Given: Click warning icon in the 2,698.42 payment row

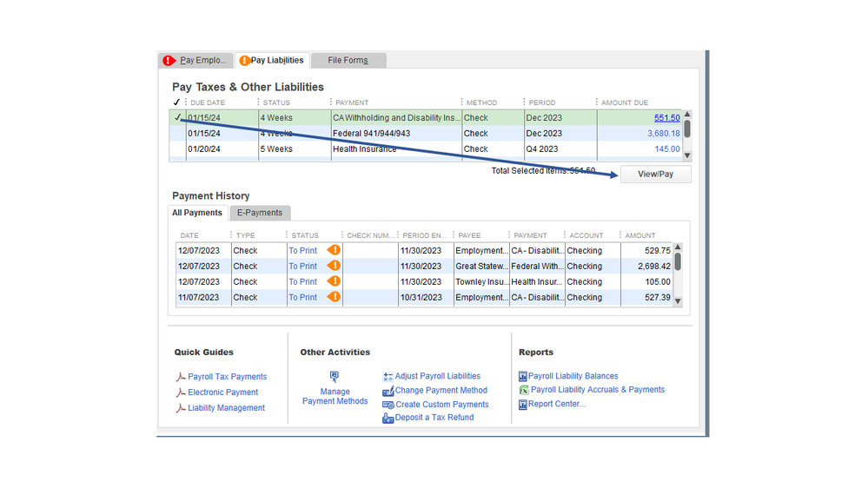Looking at the screenshot, I should [x=334, y=266].
